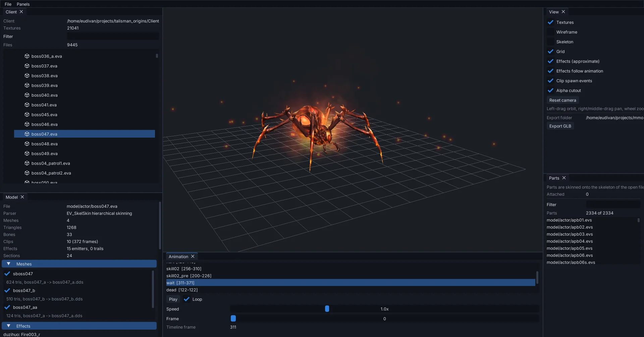Toggle Effects follow animation
This screenshot has width=644, height=337.
point(550,71)
